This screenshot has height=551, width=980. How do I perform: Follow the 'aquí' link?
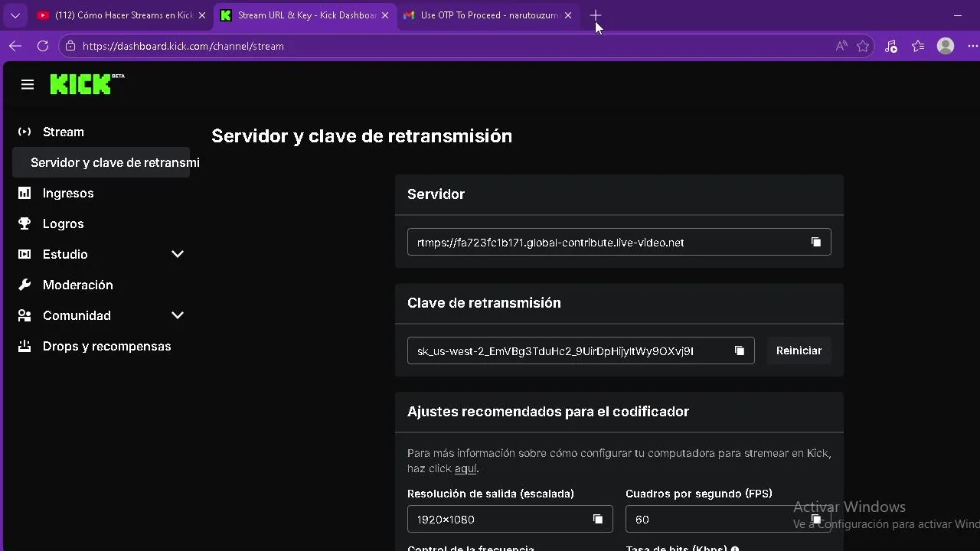(465, 468)
